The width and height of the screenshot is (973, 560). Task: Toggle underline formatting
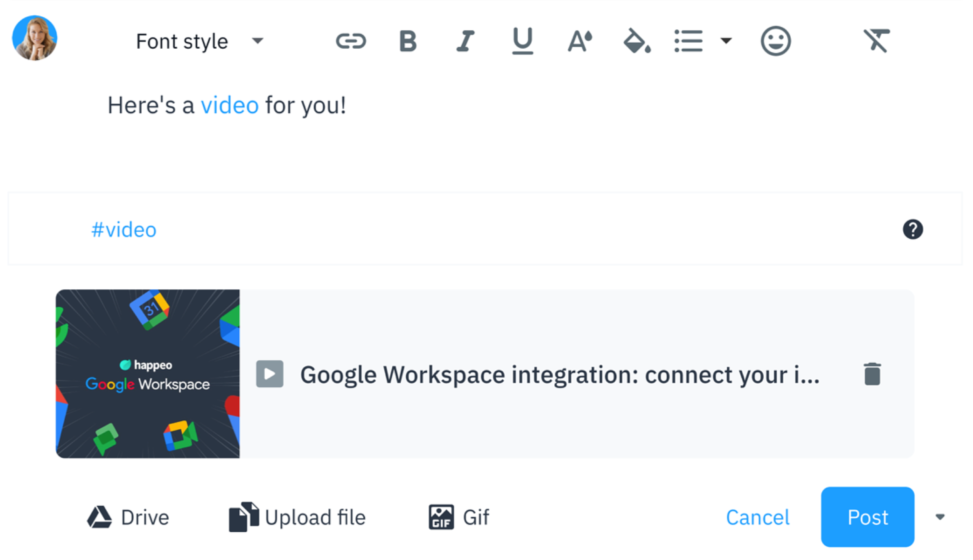pyautogui.click(x=522, y=41)
